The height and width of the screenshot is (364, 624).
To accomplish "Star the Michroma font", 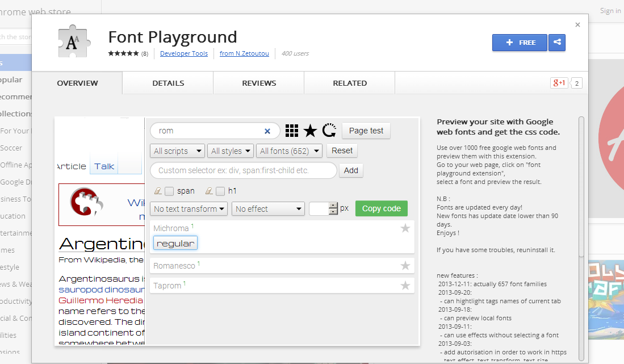I will click(x=405, y=228).
